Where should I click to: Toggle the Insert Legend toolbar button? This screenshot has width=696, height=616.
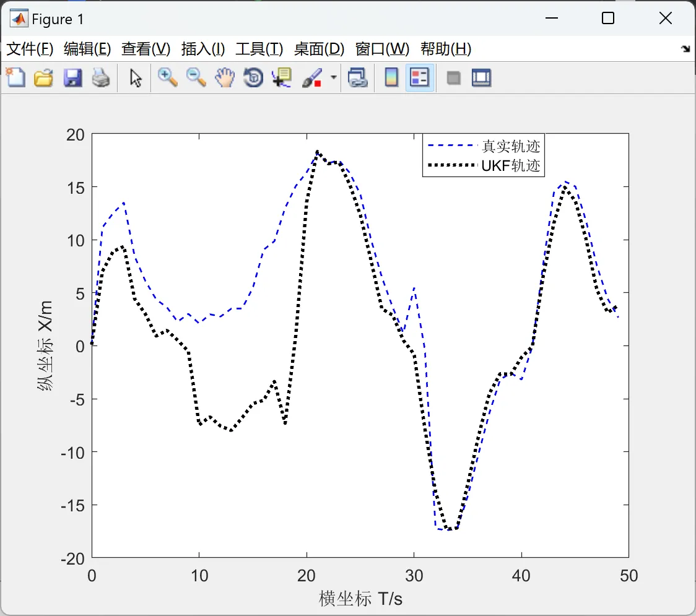[x=419, y=77]
